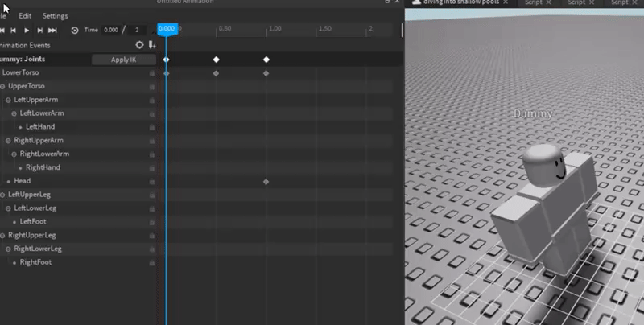Open the Settings menu
Screen dimensions: 644x325
coord(55,15)
